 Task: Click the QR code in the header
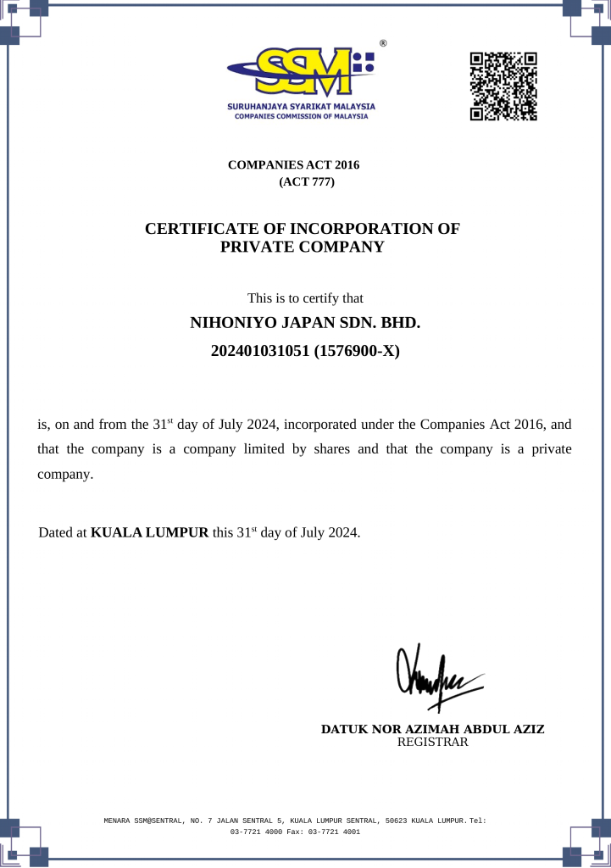click(504, 85)
